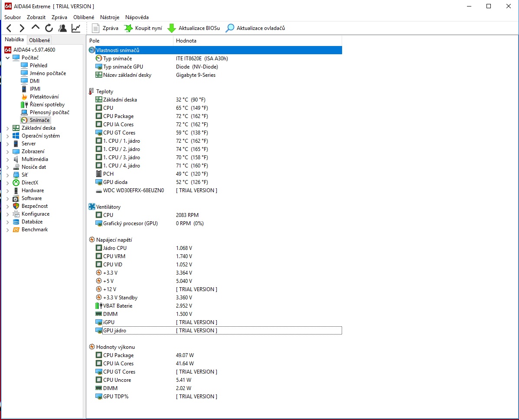
Task: Click the Bezpečnost shield icon
Action: click(x=16, y=206)
